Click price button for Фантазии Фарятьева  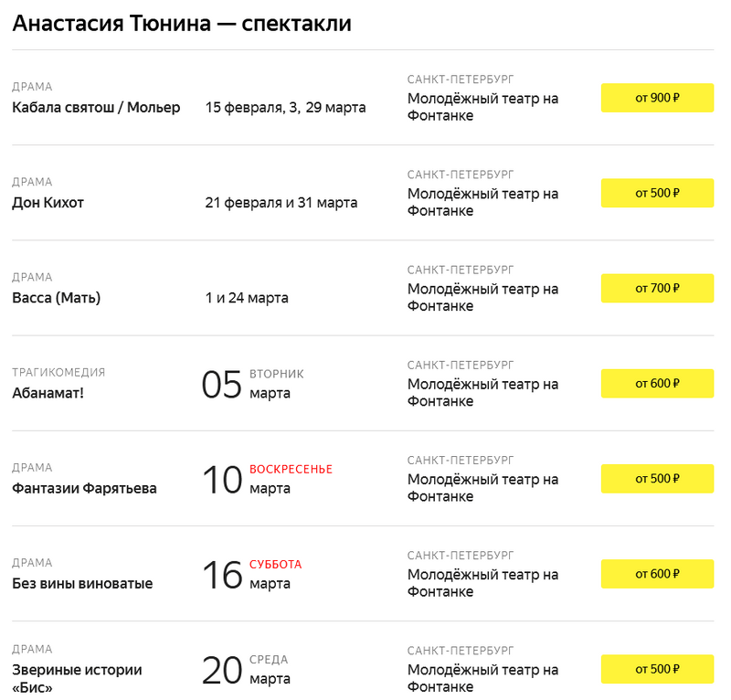[657, 479]
